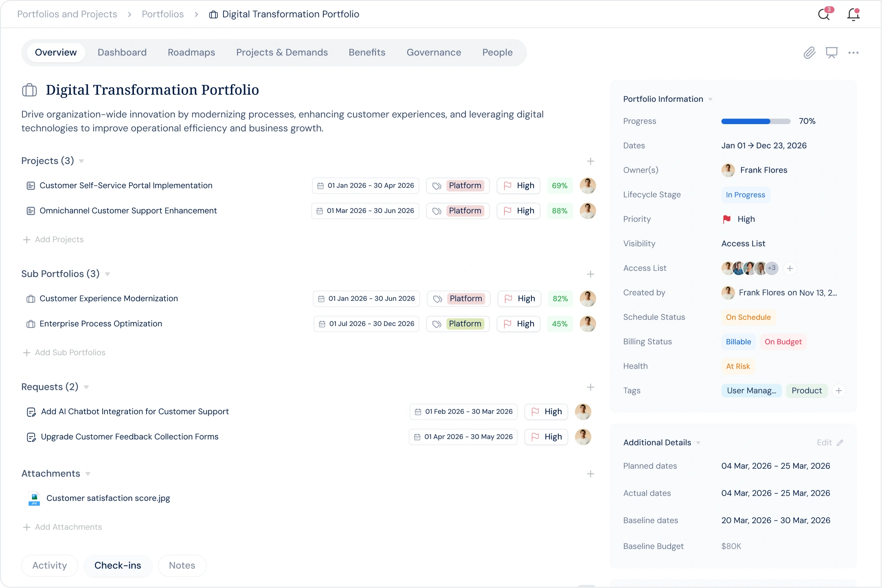Collapse the Portfolio Information panel
This screenshot has width=882, height=588.
(x=710, y=99)
